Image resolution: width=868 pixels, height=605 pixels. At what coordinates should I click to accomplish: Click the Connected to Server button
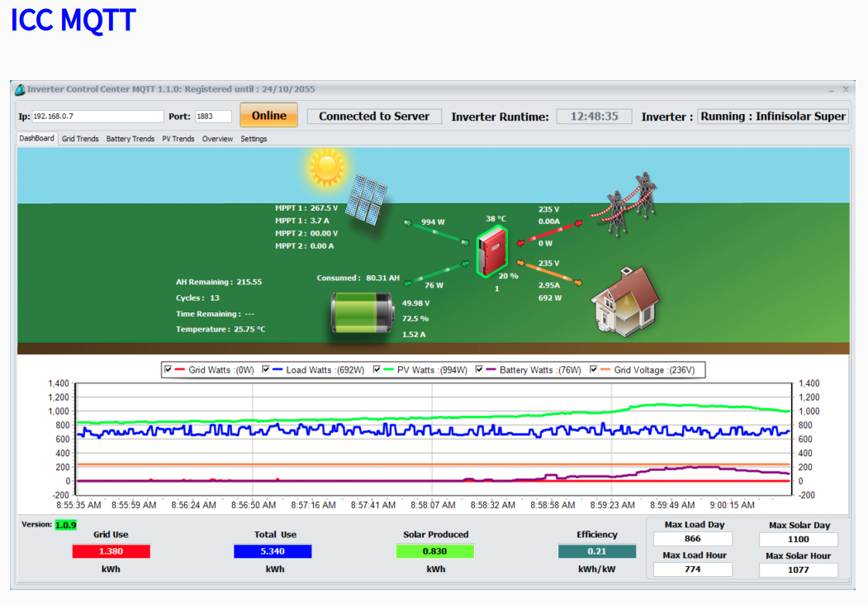373,116
